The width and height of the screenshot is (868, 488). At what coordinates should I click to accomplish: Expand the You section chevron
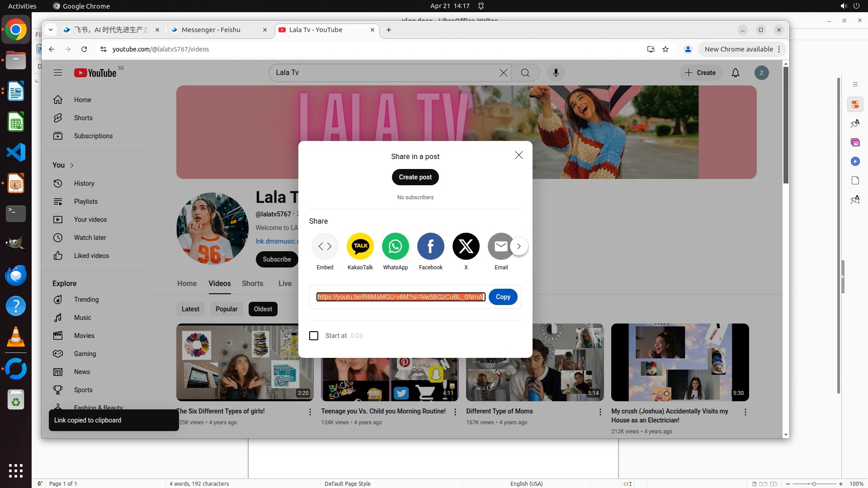[72, 165]
